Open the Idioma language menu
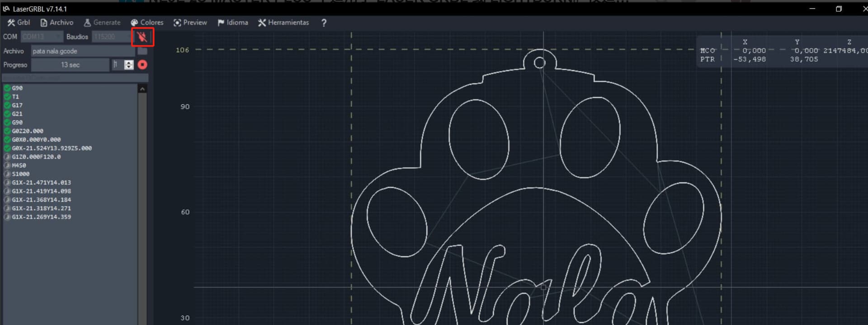 click(232, 23)
